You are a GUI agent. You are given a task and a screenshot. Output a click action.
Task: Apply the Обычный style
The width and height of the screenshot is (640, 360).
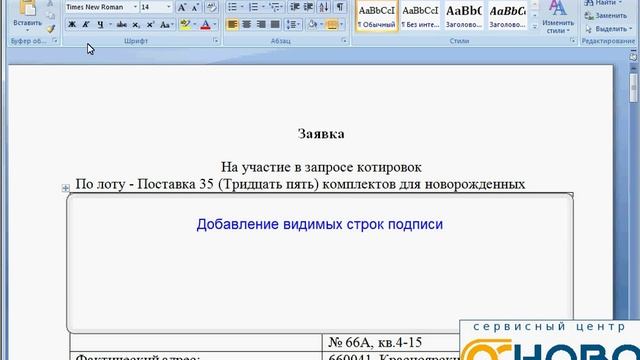click(376, 16)
